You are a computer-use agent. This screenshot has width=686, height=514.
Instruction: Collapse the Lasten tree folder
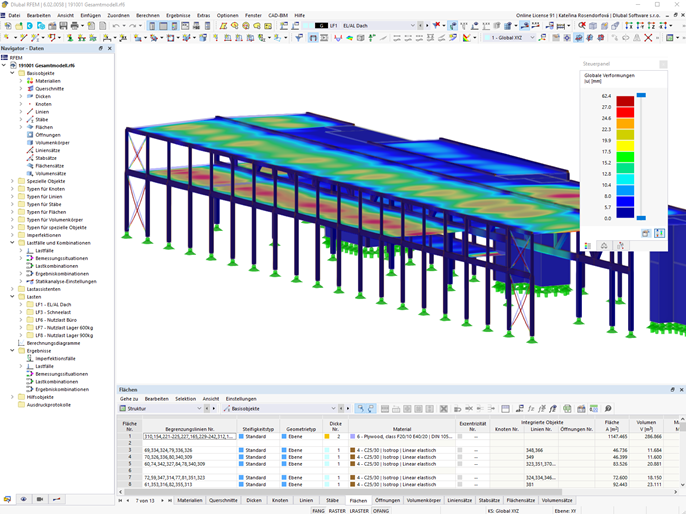coord(12,297)
